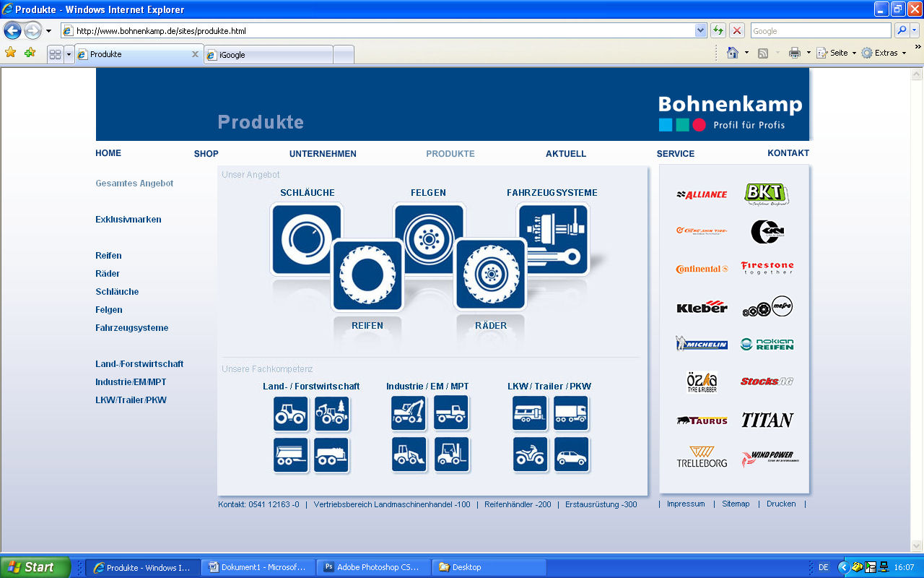924x578 pixels.
Task: Open the UNTERNEHMEN navigation menu item
Action: click(323, 154)
